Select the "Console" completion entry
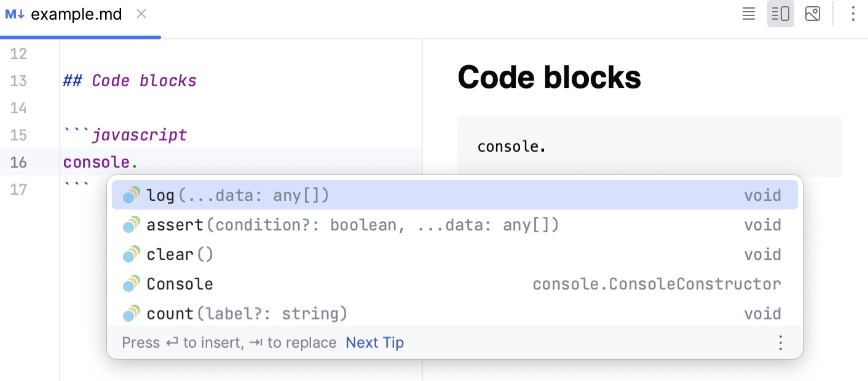The image size is (868, 381). pyautogui.click(x=180, y=283)
